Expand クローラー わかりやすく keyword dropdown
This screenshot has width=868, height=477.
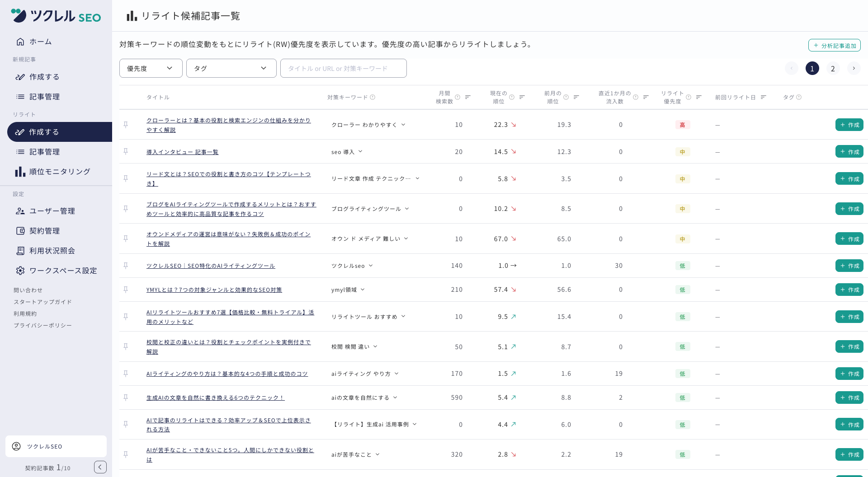pos(403,125)
